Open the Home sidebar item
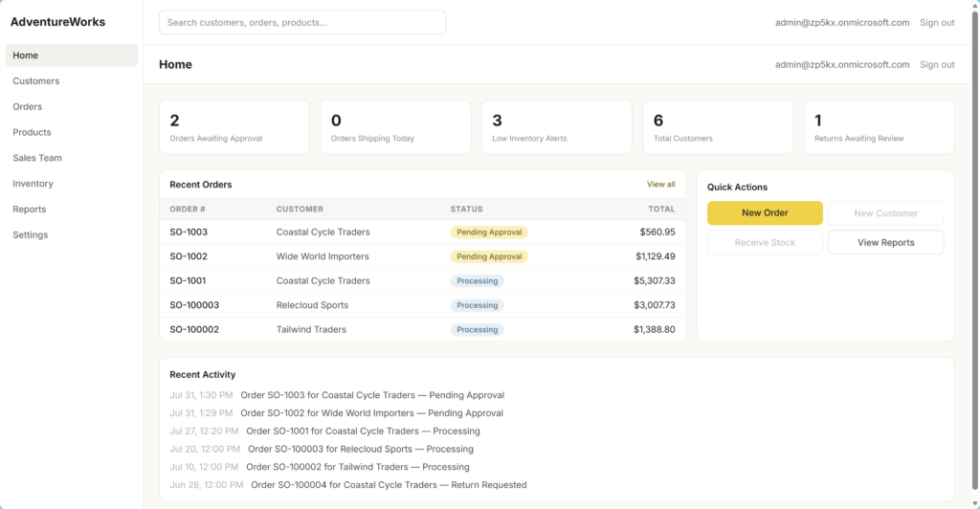Image resolution: width=980 pixels, height=509 pixels. pos(71,55)
